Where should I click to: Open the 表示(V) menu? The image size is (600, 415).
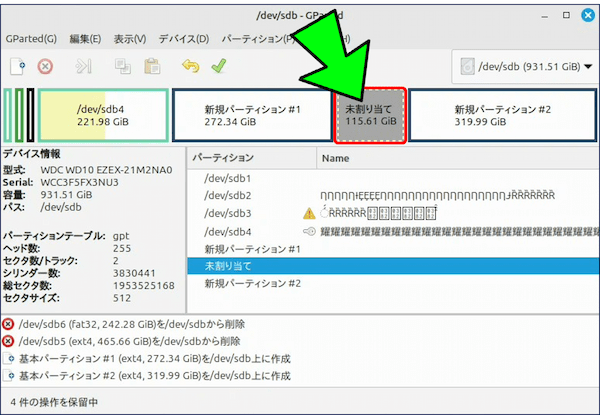click(x=130, y=39)
